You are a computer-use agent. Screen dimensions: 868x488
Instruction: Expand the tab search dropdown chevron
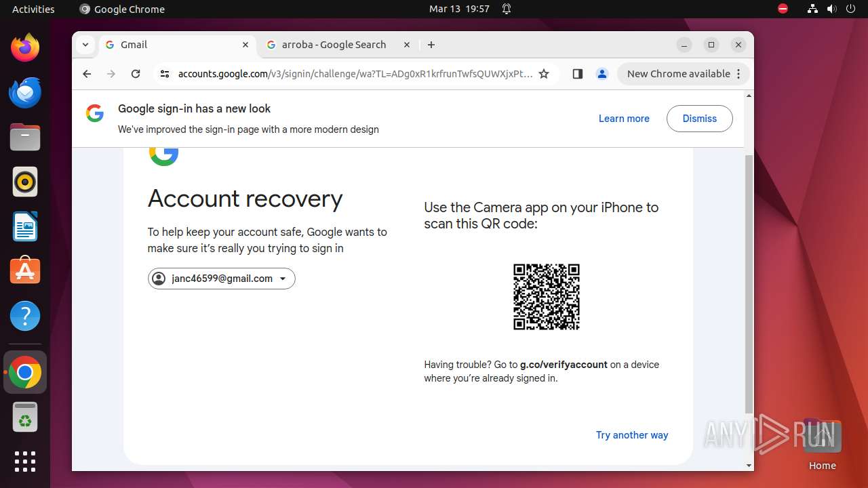[x=85, y=45]
